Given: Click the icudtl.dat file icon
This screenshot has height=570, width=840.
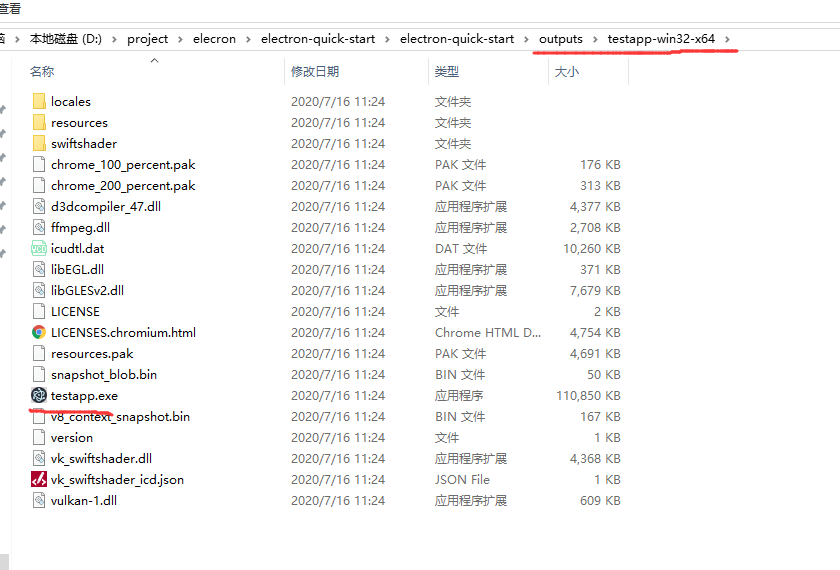Looking at the screenshot, I should pyautogui.click(x=39, y=248).
